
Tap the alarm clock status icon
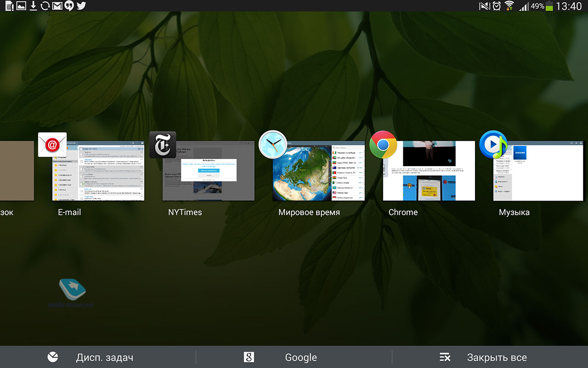pyautogui.click(x=496, y=6)
